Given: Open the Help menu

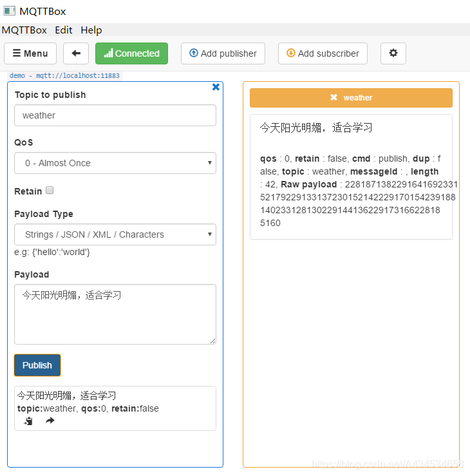Looking at the screenshot, I should point(91,30).
